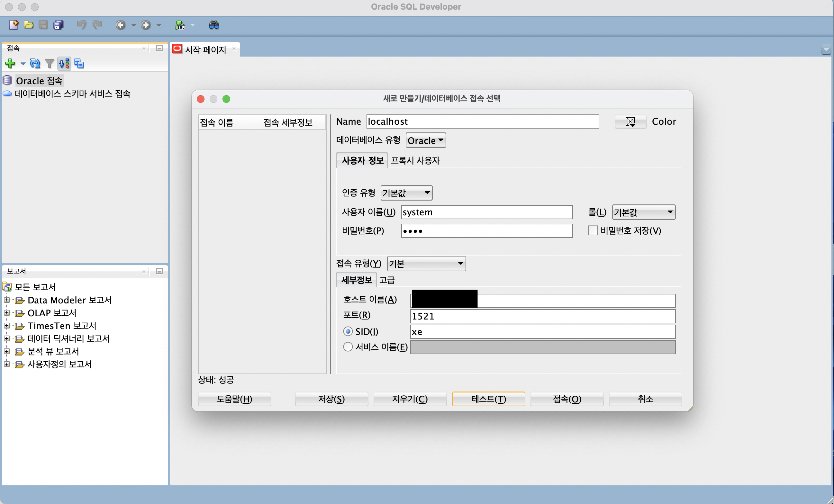
Task: Open the dropdown arrow next to Forward button
Action: (159, 25)
